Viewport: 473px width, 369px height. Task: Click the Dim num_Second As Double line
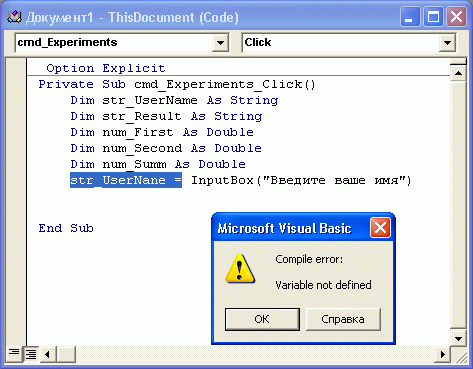click(166, 148)
